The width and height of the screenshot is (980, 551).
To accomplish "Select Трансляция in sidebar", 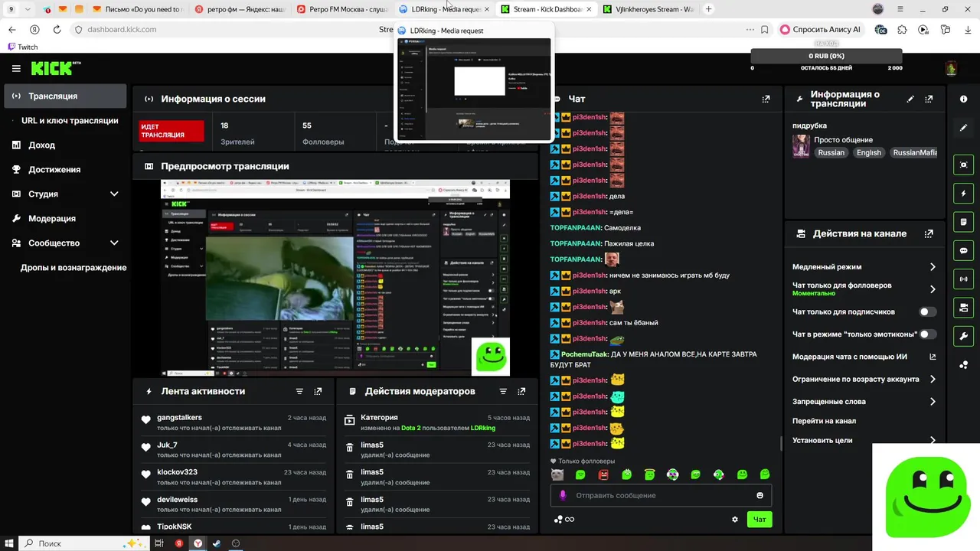I will [65, 96].
